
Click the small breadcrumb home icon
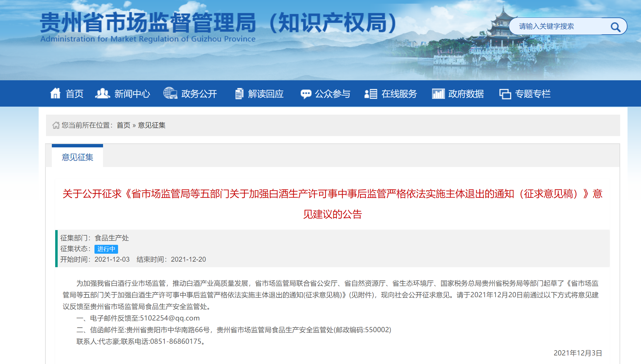56,125
